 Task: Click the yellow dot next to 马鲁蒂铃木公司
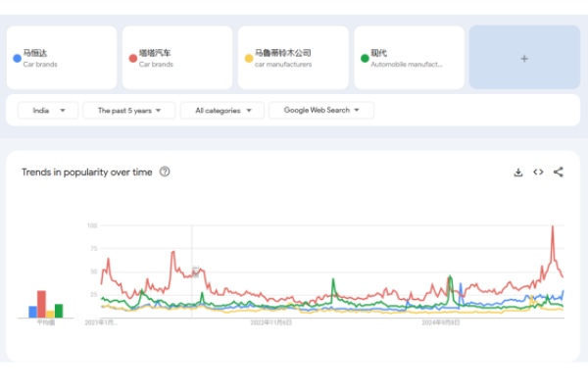[x=249, y=58]
